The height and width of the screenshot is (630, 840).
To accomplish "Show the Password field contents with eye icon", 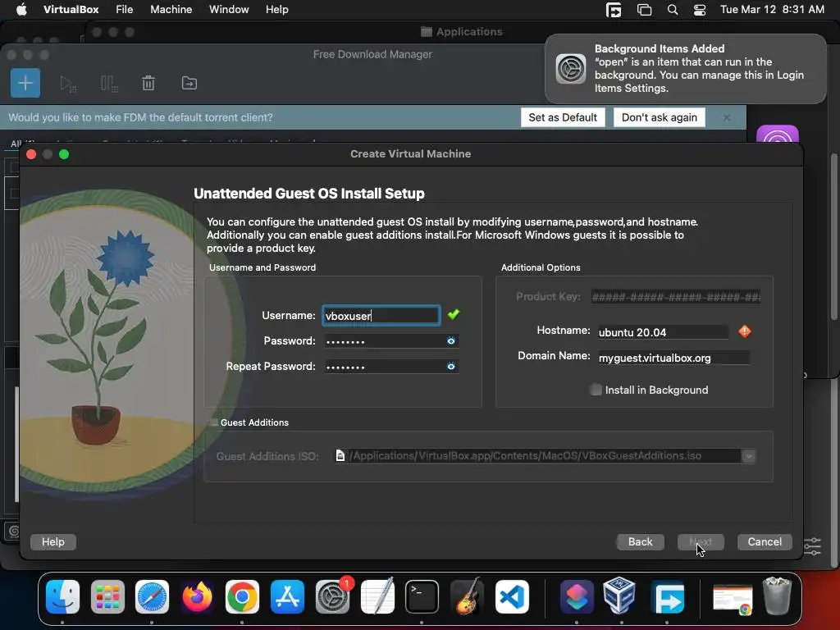I will [x=451, y=340].
